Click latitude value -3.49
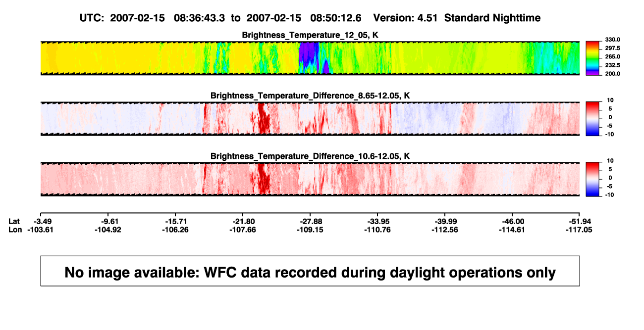 point(43,221)
